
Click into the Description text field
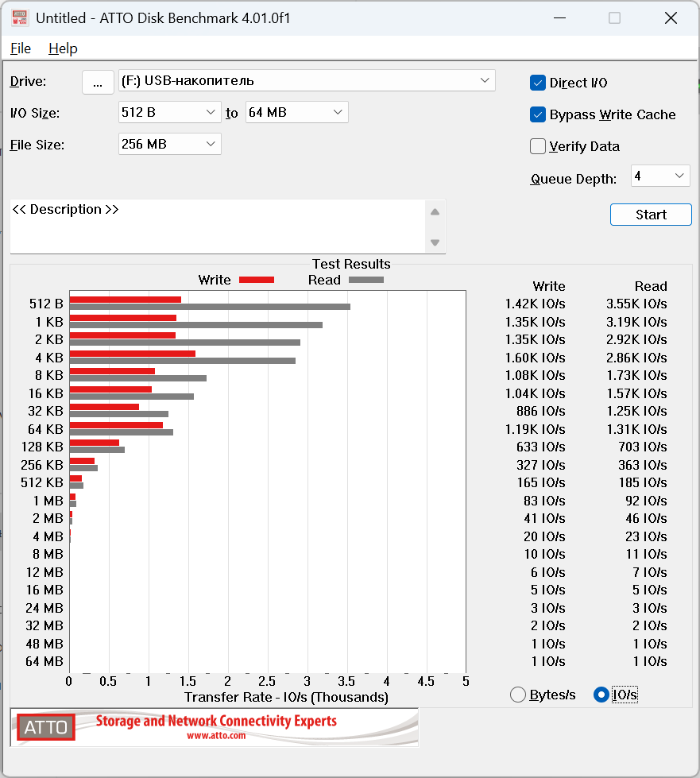(x=219, y=226)
